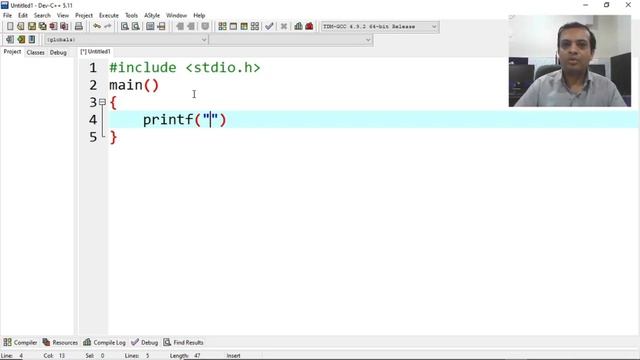Click the Print toolbar icon

[x=79, y=27]
